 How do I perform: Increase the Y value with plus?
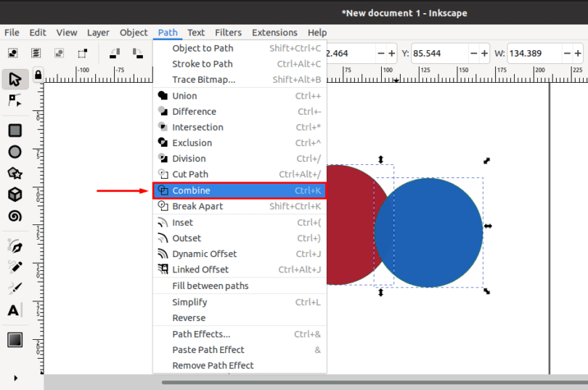click(x=484, y=53)
